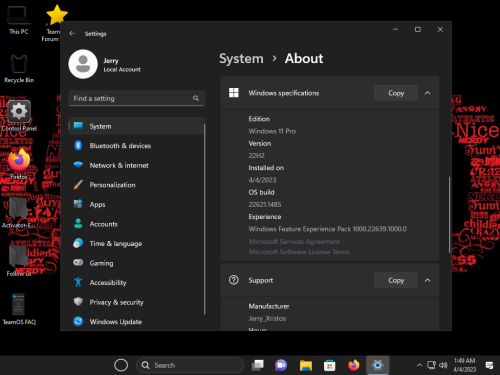Copy the Support information

(x=396, y=280)
